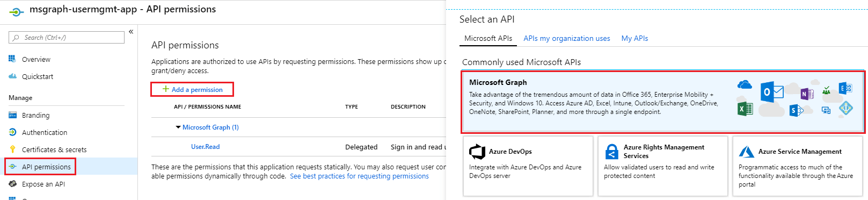868x200 pixels.
Task: Click the Outlook icon in the Graph card
Action: coord(772,92)
